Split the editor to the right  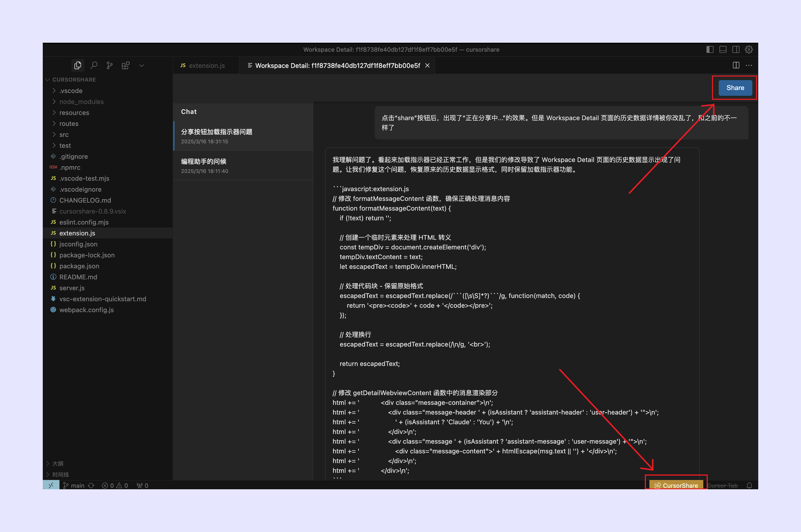[x=736, y=65]
